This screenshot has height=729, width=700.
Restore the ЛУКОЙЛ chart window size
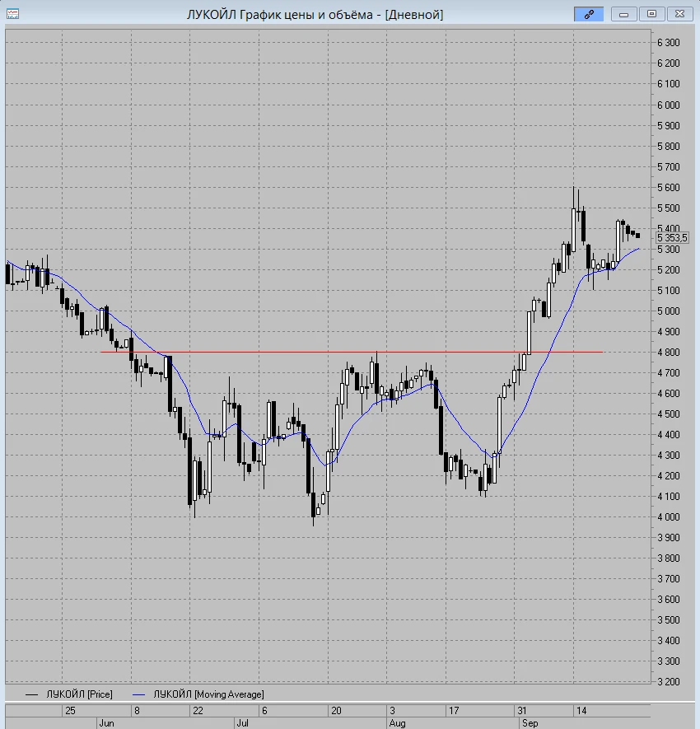coord(651,14)
